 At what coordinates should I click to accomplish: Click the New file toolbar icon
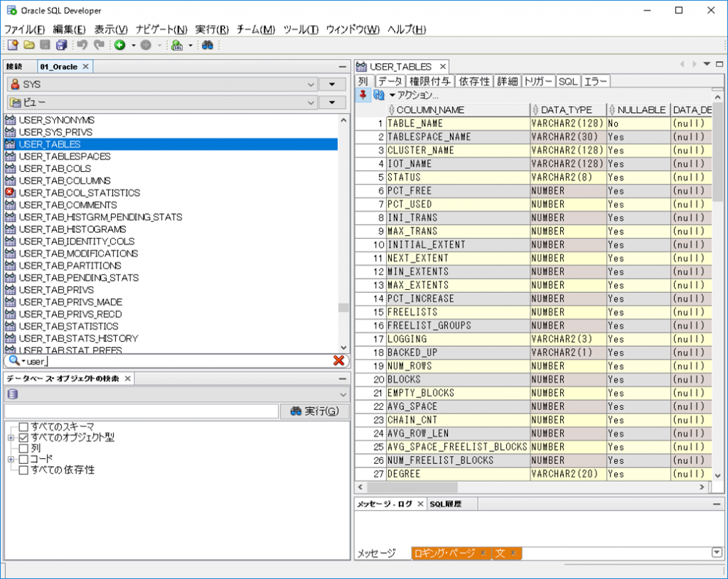[13, 45]
